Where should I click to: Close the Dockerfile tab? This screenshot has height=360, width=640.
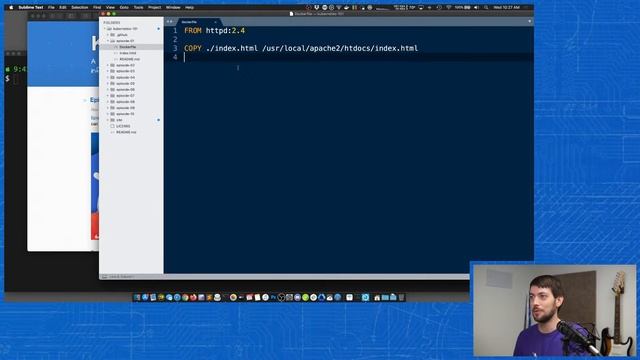pos(216,22)
